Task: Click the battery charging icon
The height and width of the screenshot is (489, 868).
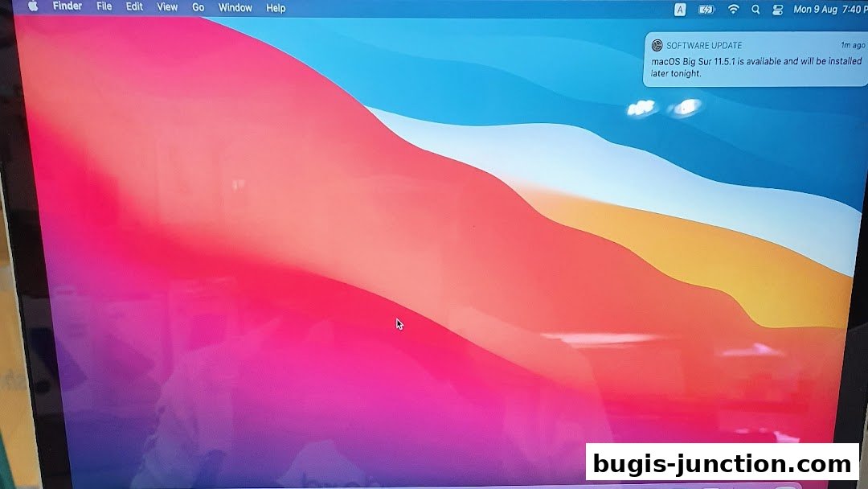Action: 706,10
